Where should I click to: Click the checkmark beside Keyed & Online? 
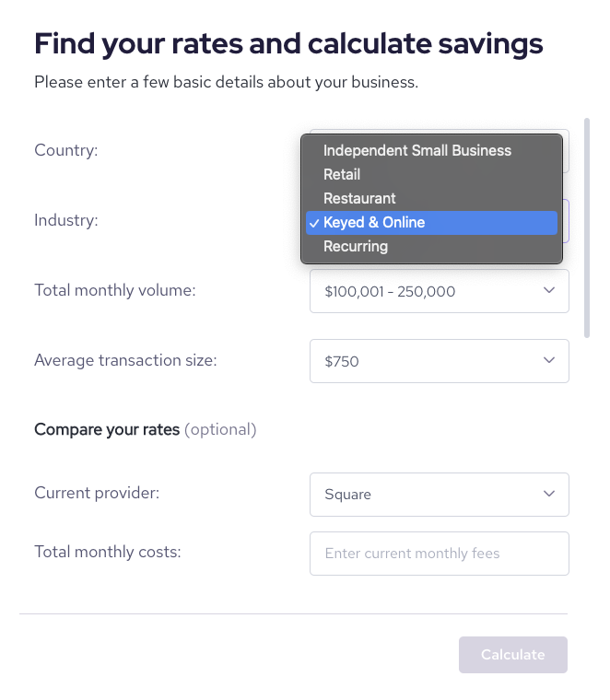coord(315,223)
